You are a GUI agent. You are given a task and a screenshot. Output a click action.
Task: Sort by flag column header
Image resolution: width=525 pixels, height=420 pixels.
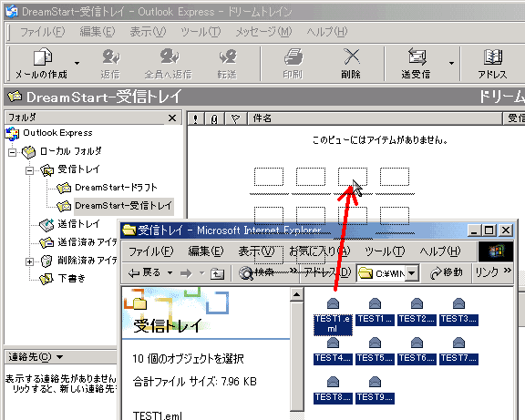coord(235,118)
